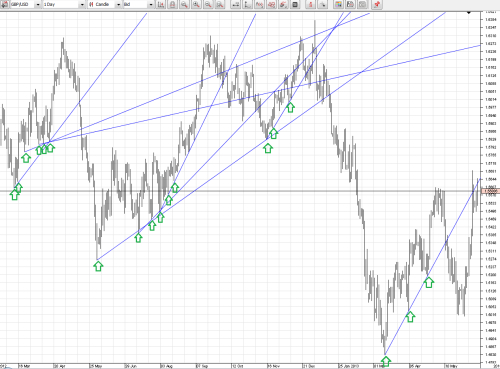Screen dimensions: 500x369
Task: Click the save chart template icon
Action: click(350, 4)
